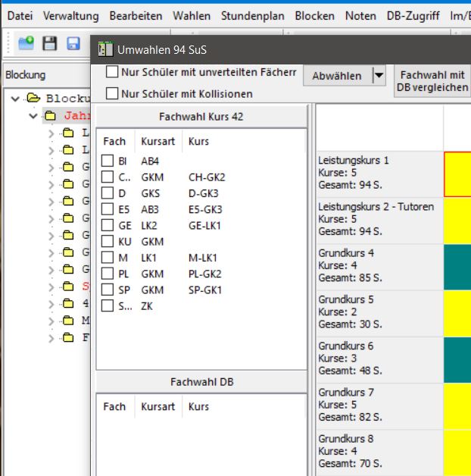
Task: Check the BI AB4 subject checkbox
Action: coord(108,161)
